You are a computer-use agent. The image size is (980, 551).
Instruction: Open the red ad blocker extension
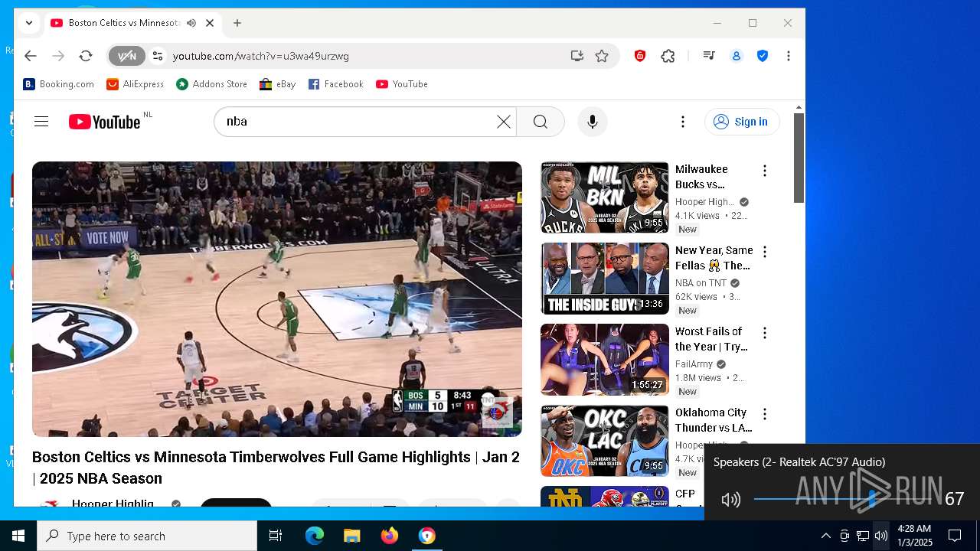pos(640,56)
